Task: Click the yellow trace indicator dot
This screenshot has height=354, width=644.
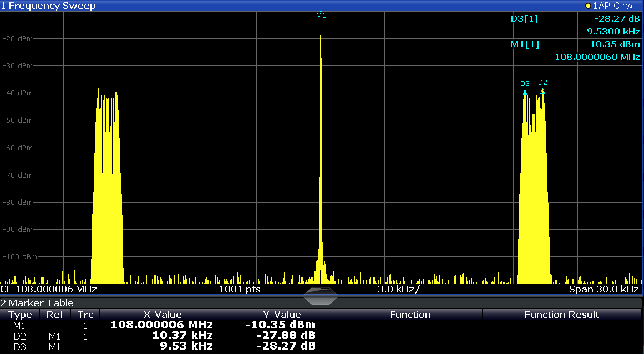Action: tap(588, 6)
